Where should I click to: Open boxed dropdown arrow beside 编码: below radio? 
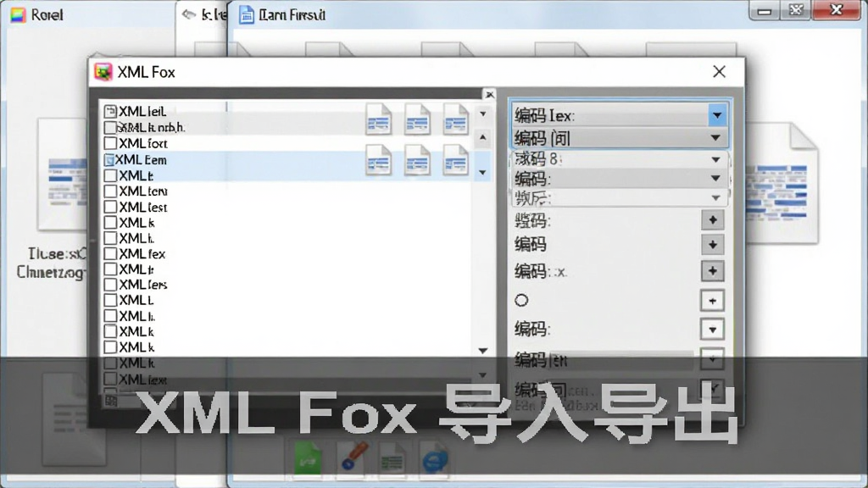pos(712,330)
